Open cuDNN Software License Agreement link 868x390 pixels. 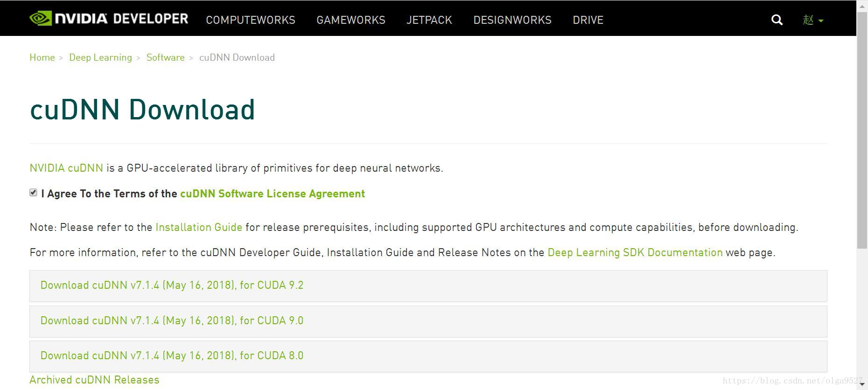pyautogui.click(x=273, y=194)
